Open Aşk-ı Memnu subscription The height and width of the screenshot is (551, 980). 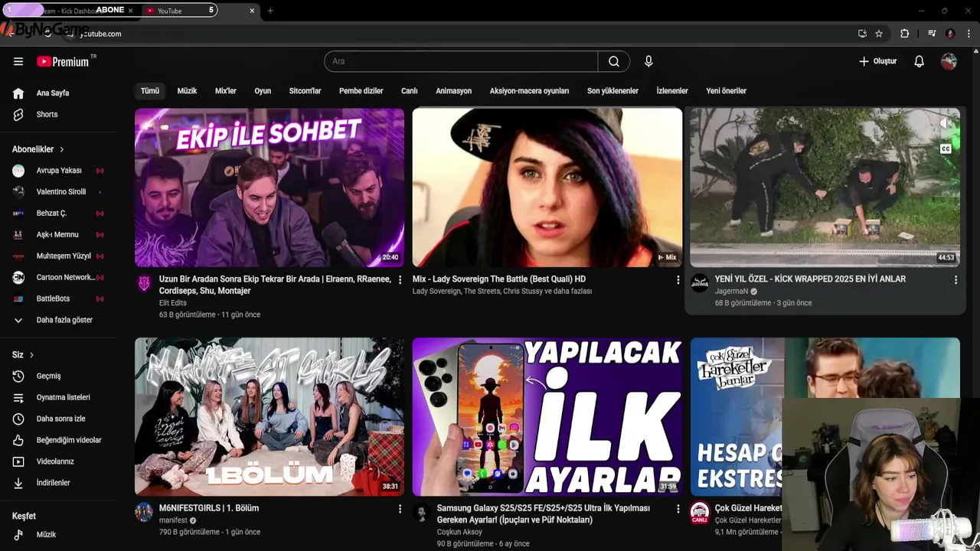58,235
